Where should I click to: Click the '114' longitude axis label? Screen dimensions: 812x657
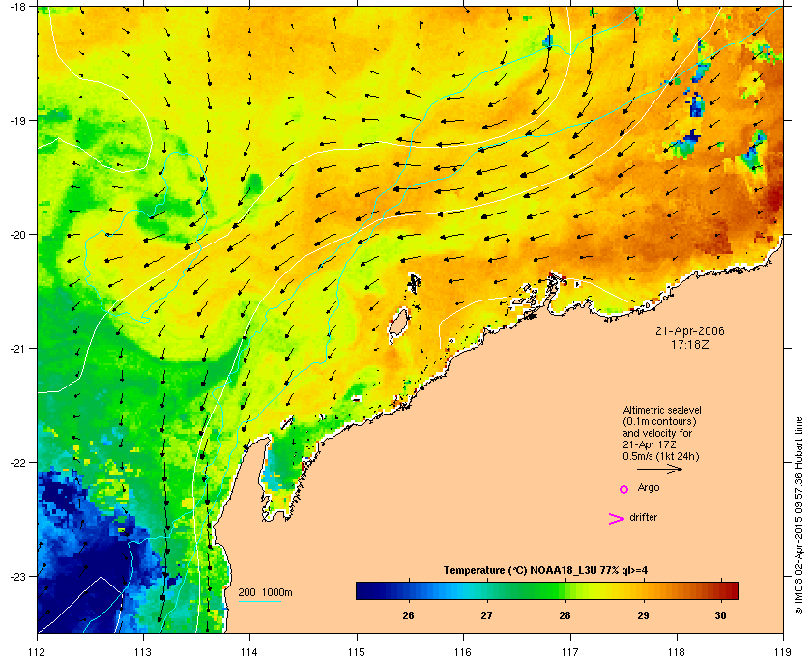point(249,652)
